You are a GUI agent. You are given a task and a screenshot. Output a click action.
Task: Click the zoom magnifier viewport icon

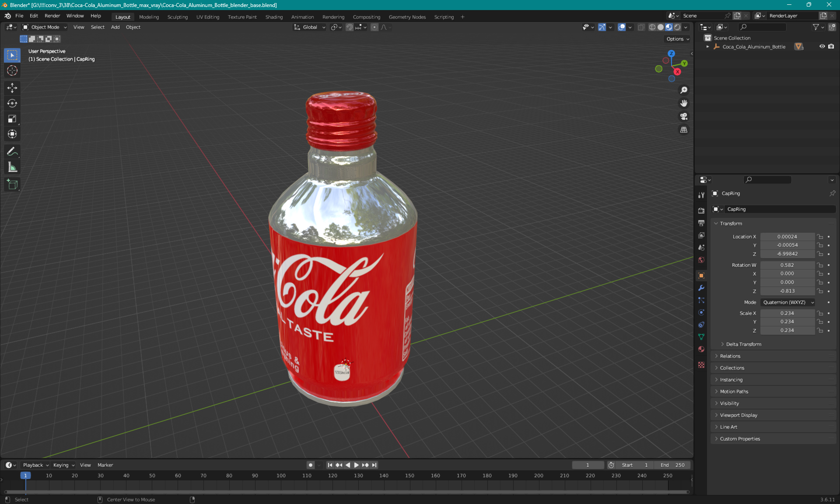pyautogui.click(x=683, y=90)
